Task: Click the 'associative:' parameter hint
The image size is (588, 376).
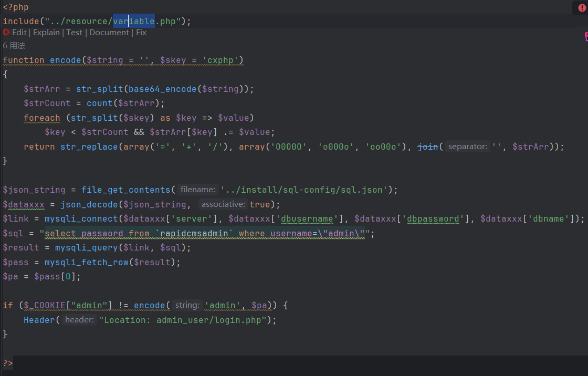Action: (223, 204)
